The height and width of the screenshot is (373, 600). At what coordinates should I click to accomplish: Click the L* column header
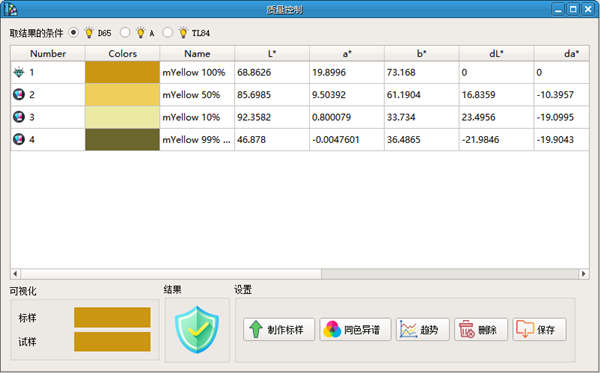pos(272,54)
